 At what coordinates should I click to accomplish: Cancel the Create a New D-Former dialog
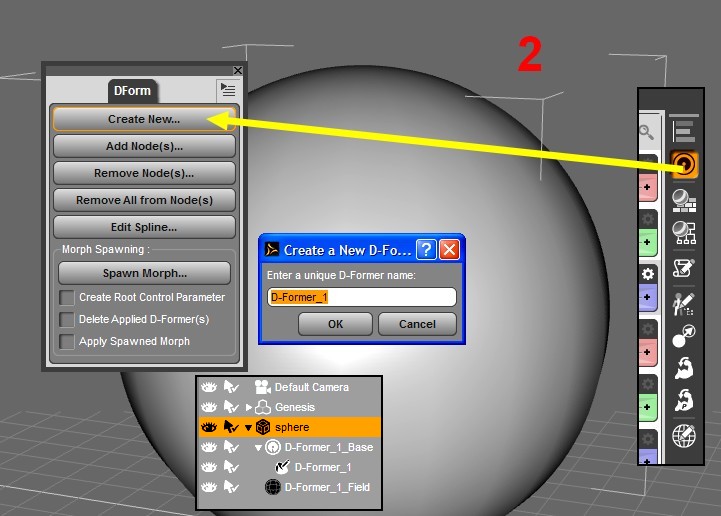tap(417, 324)
